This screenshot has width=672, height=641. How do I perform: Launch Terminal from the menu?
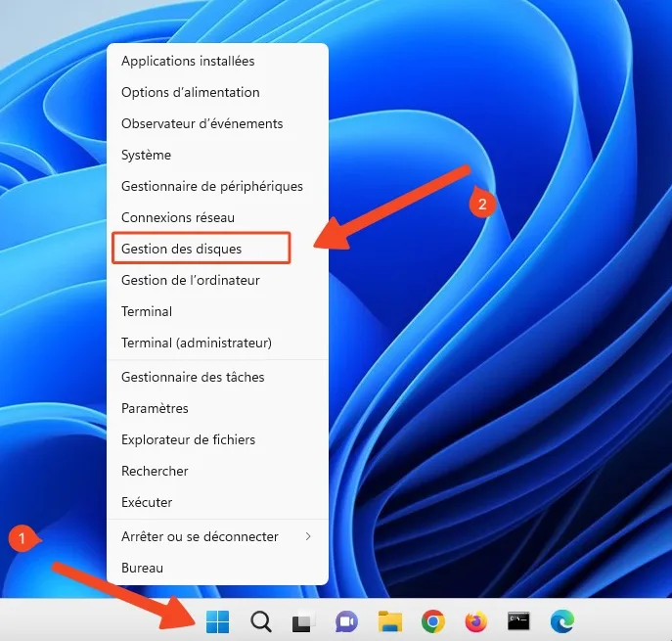click(x=218, y=311)
